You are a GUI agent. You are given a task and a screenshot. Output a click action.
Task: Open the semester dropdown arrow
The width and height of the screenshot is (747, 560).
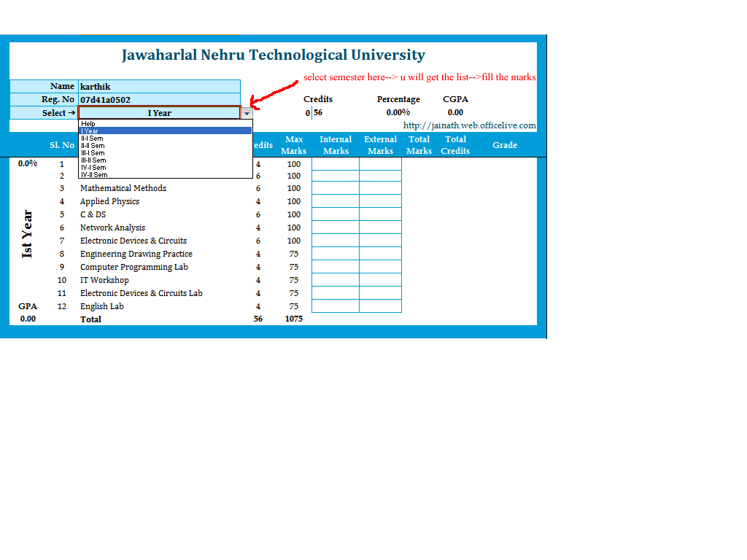click(x=247, y=112)
